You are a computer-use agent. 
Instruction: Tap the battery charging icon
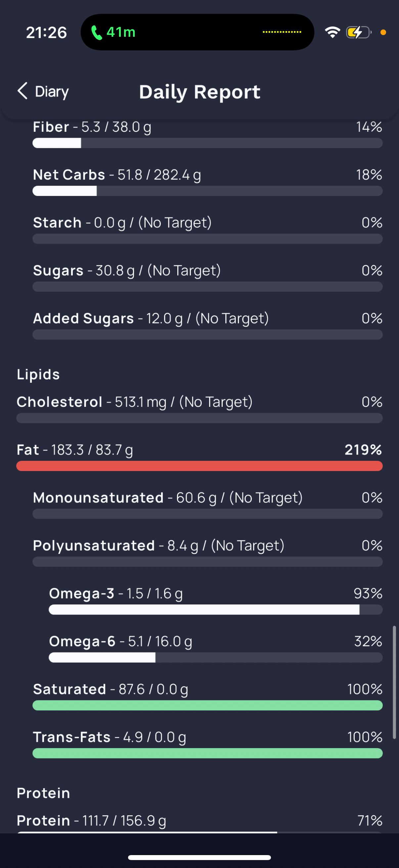[359, 32]
